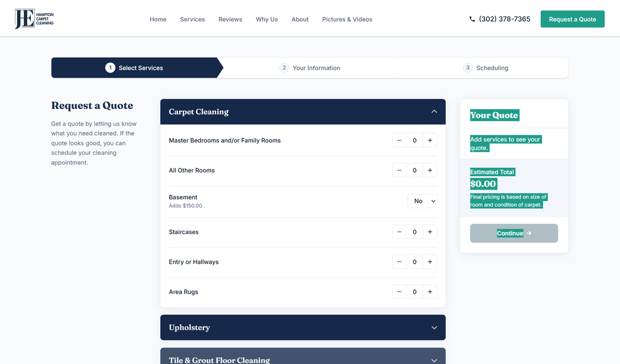620x364 pixels.
Task: Decrease Entry or Hallways quantity
Action: click(399, 262)
